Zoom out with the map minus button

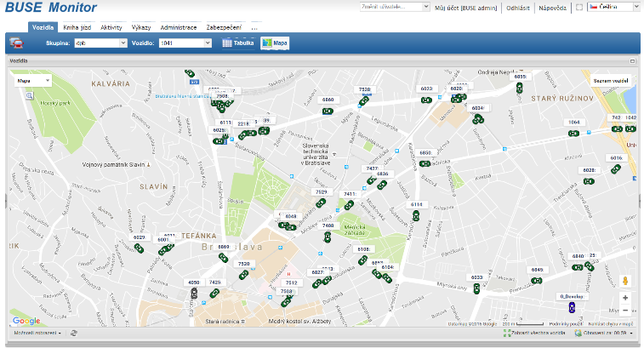pos(625,310)
